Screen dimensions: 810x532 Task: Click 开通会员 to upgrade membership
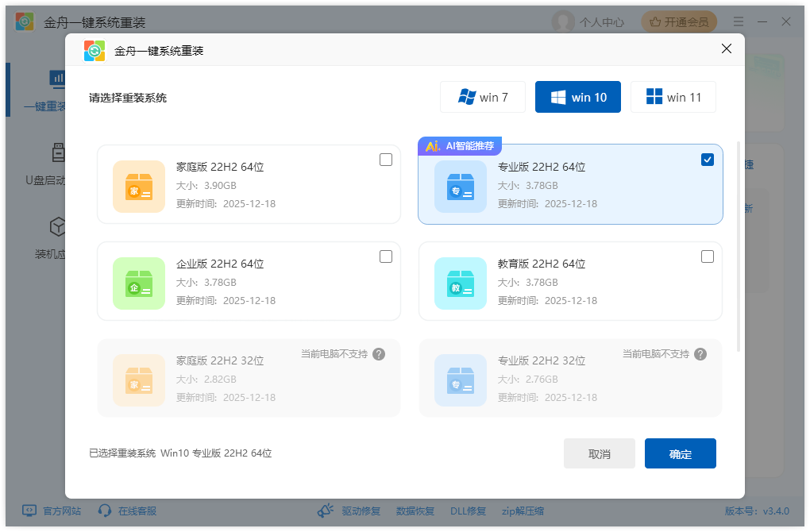(679, 21)
